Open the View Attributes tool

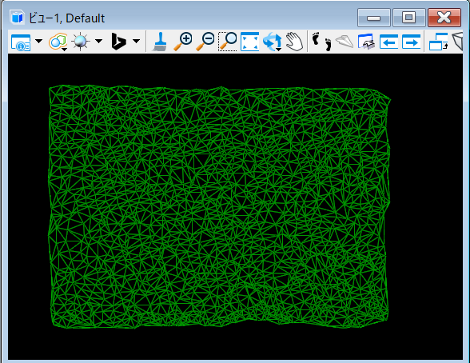pos(21,42)
